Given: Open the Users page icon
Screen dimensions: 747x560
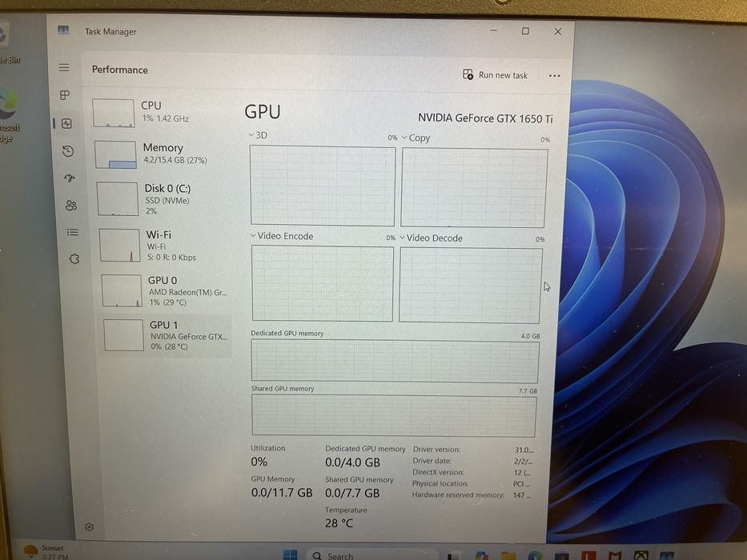Looking at the screenshot, I should pos(71,206).
